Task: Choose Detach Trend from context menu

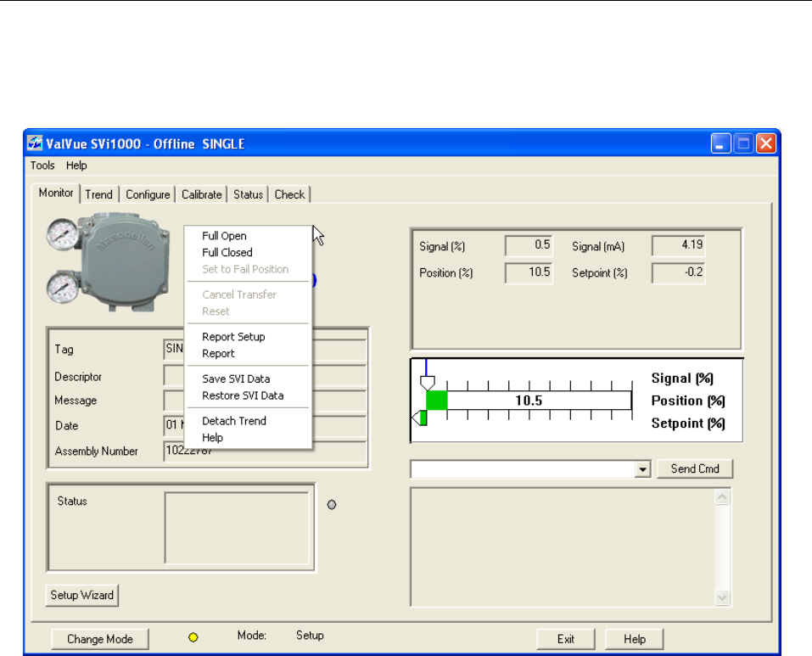Action: coord(249,421)
